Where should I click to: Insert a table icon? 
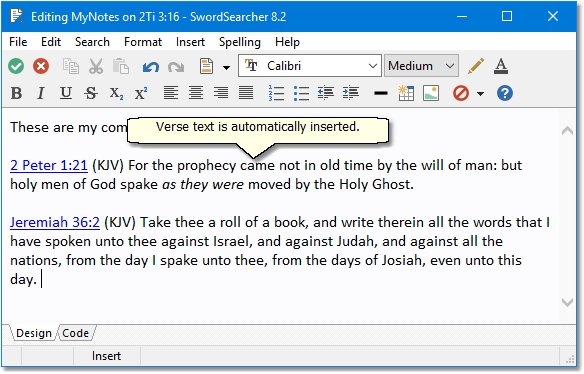tap(406, 93)
